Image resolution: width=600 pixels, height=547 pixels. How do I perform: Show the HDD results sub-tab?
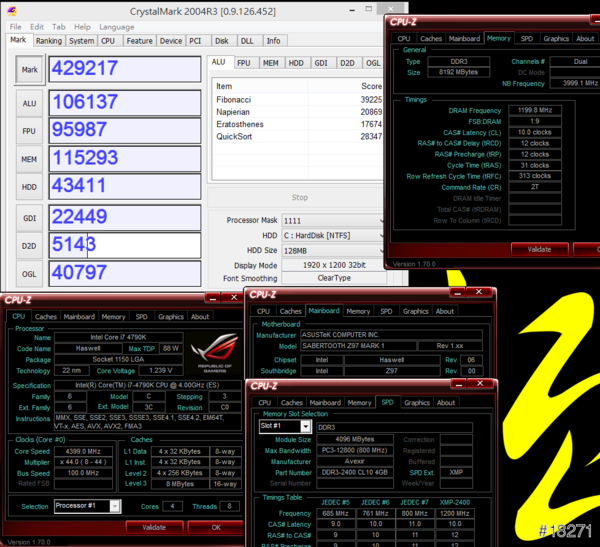tap(296, 63)
